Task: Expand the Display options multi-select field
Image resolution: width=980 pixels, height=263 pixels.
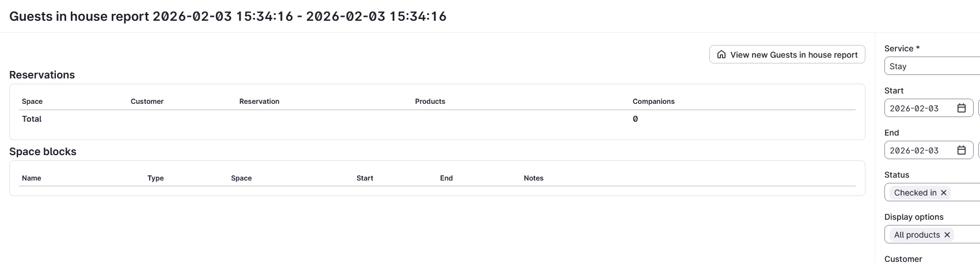Action: [x=968, y=235]
